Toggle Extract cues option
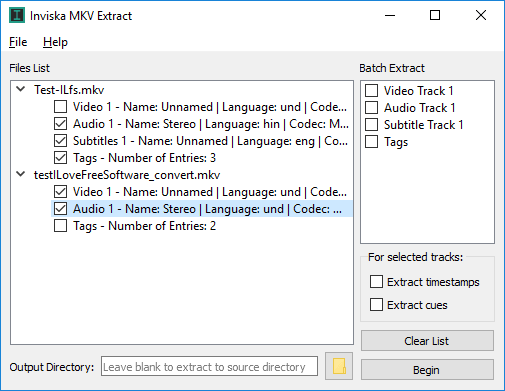The width and height of the screenshot is (505, 391). click(x=376, y=305)
